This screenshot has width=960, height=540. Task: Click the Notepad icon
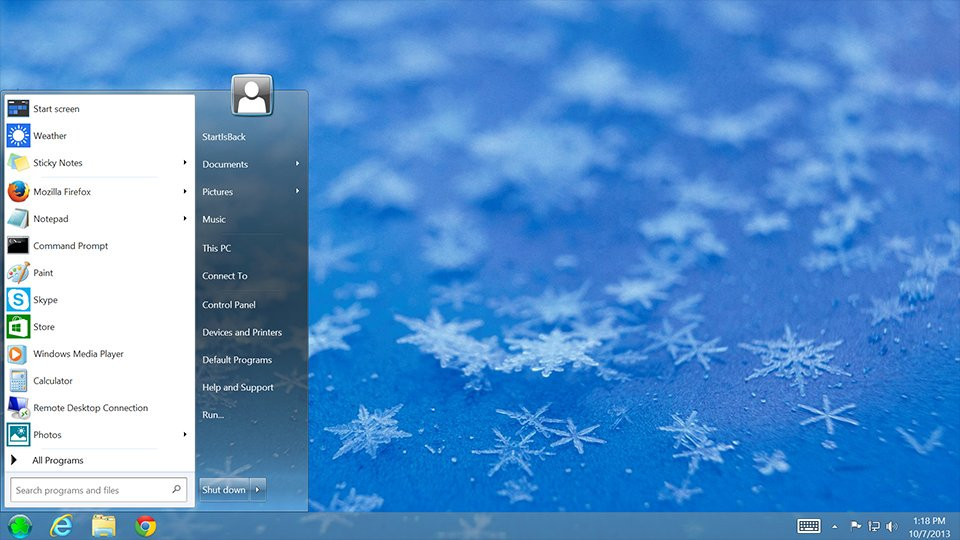tap(18, 219)
